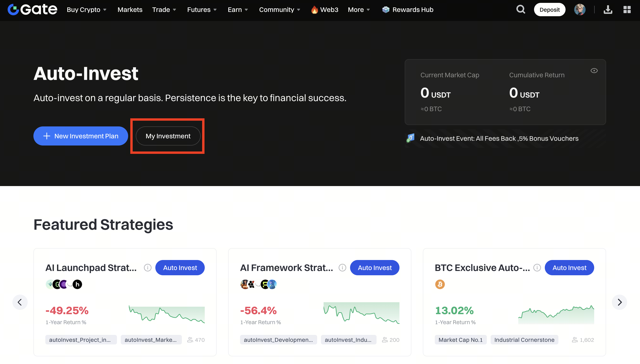640x364 pixels.
Task: Go to previous featured strategies with left arrow
Action: [x=20, y=302]
